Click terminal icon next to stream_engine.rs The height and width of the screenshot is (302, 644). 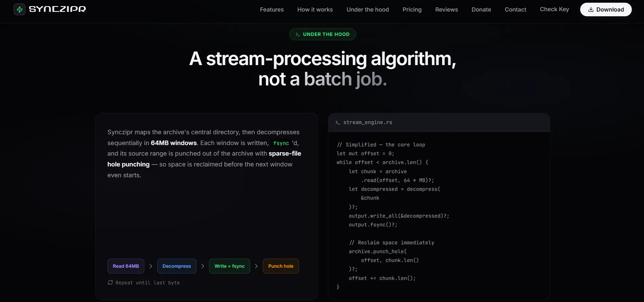[x=337, y=122]
